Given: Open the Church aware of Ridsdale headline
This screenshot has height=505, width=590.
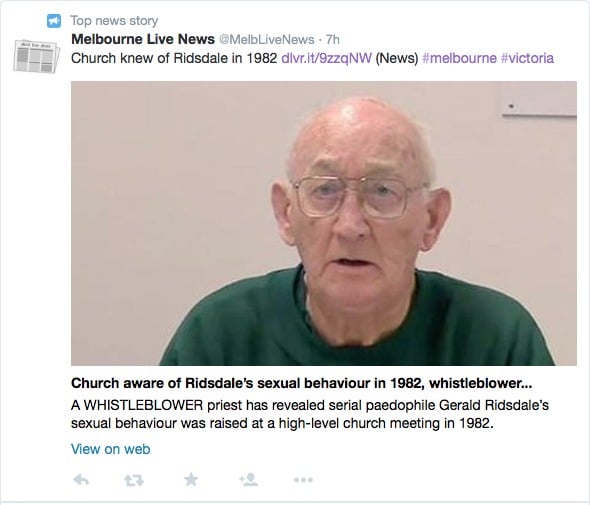Looking at the screenshot, I should [x=301, y=383].
